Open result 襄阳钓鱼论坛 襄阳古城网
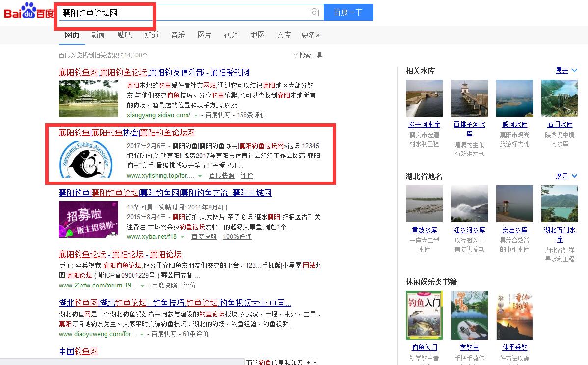The height and width of the screenshot is (365, 588). coord(165,193)
